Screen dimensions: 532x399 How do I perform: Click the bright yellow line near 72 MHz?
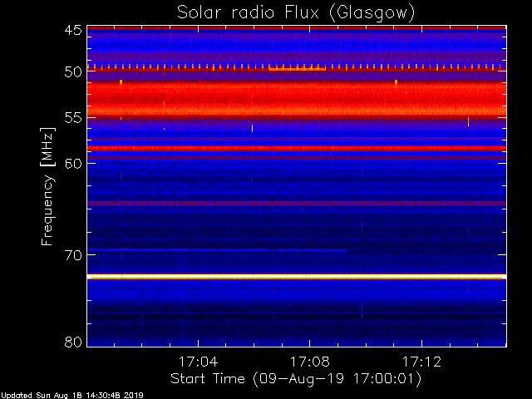[x=297, y=277]
